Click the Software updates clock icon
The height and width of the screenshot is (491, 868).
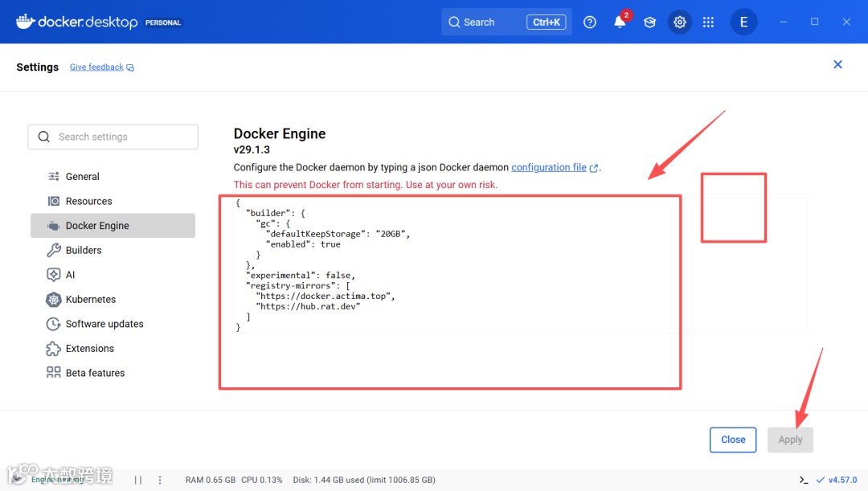54,324
